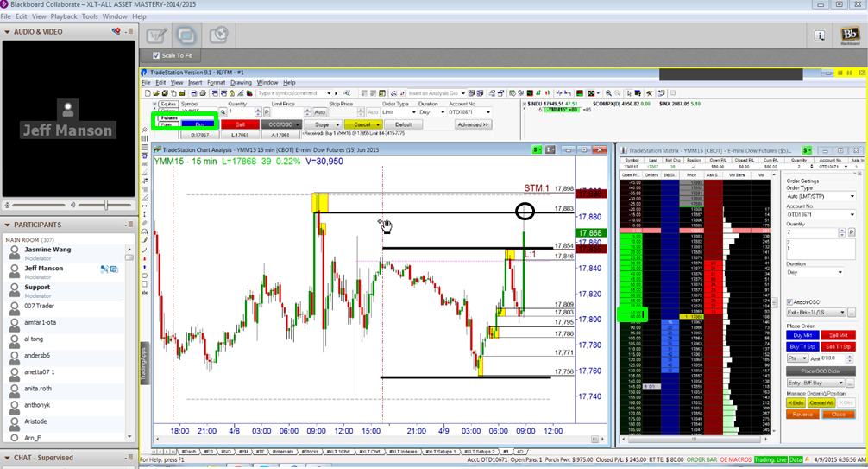
Task: Click the open folder icon in TradeStation toolbar
Action: (x=156, y=93)
